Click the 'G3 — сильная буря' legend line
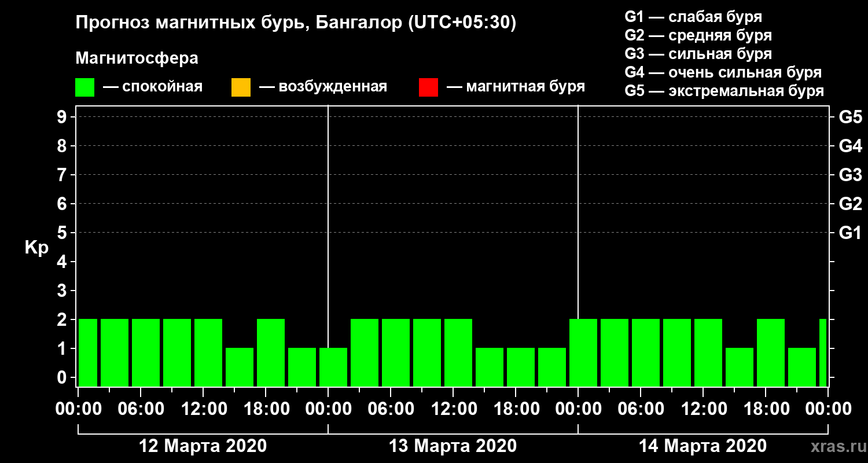The width and height of the screenshot is (868, 463). click(x=698, y=54)
